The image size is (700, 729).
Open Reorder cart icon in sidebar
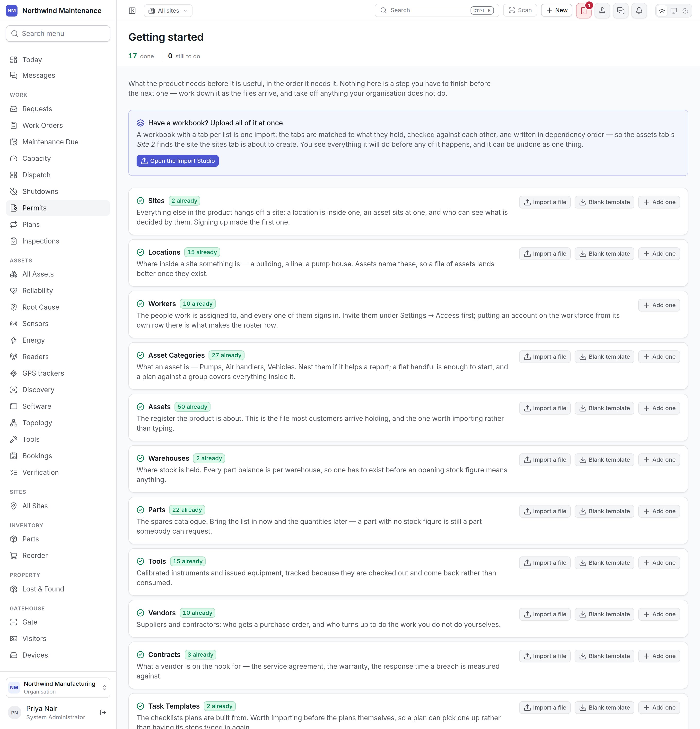tap(14, 556)
